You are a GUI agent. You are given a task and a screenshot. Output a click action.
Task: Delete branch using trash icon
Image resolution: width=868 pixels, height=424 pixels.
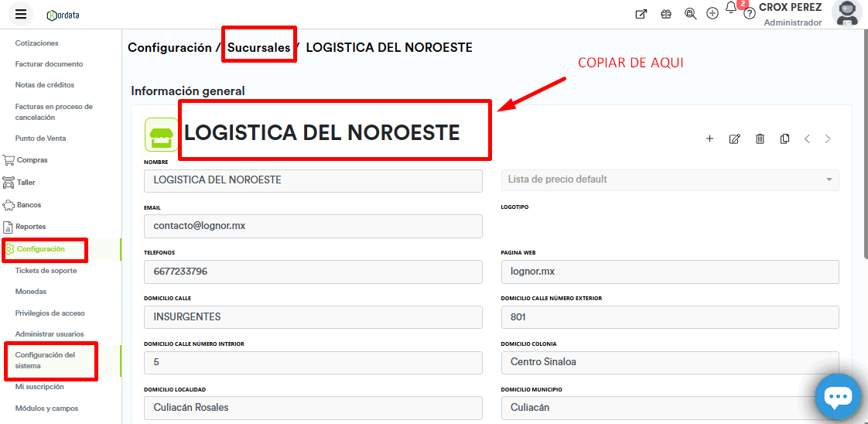pyautogui.click(x=760, y=139)
